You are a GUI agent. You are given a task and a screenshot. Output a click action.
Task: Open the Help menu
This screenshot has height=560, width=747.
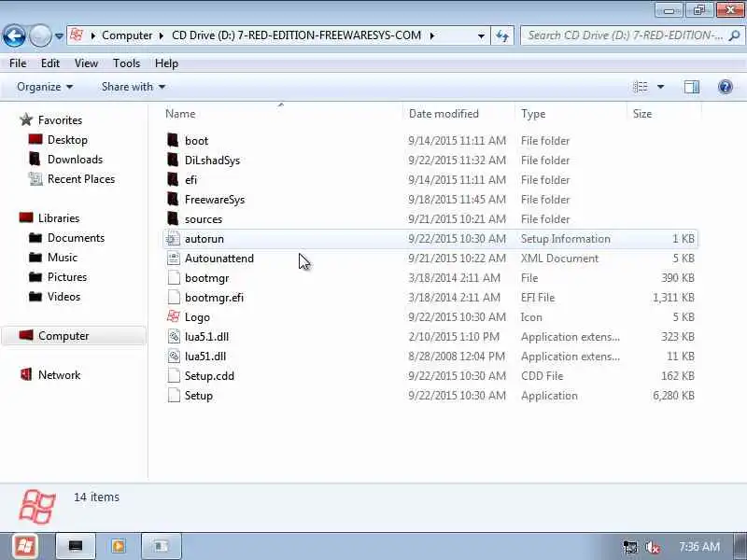[x=166, y=63]
